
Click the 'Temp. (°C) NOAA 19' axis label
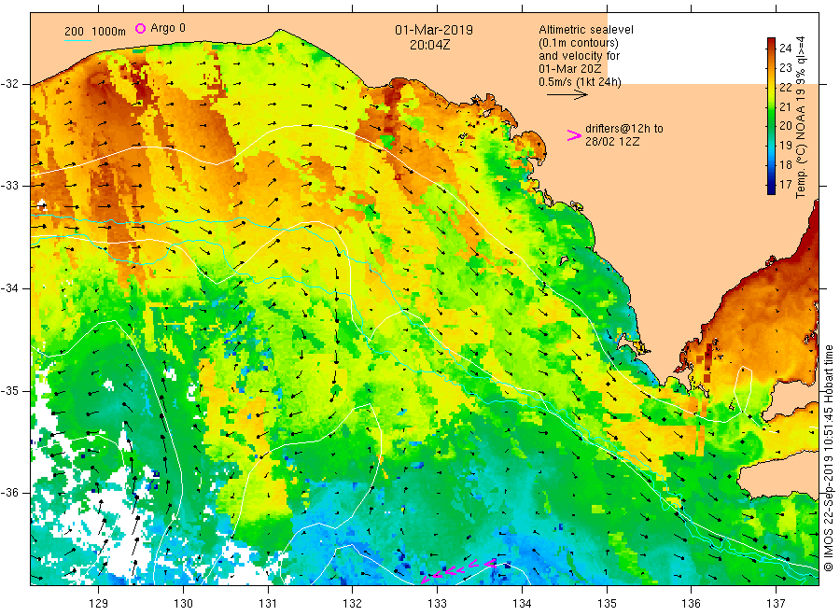[801, 144]
